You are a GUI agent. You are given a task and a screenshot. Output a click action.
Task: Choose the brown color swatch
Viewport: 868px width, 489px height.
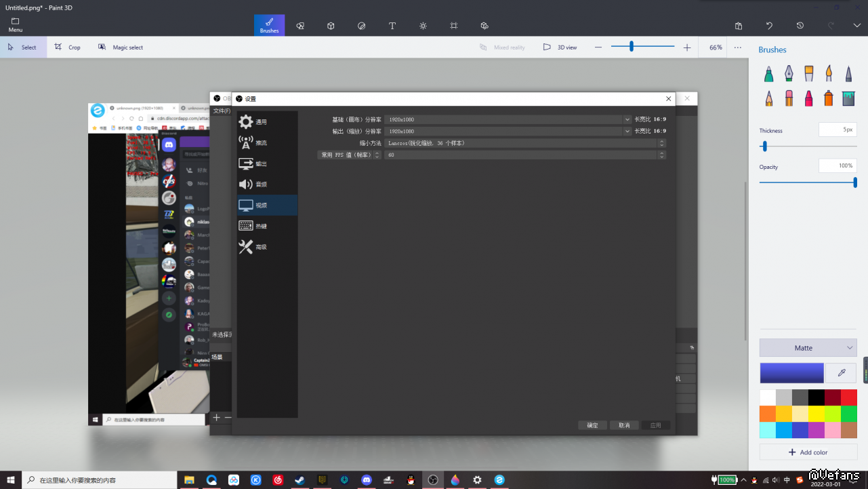[x=849, y=430]
